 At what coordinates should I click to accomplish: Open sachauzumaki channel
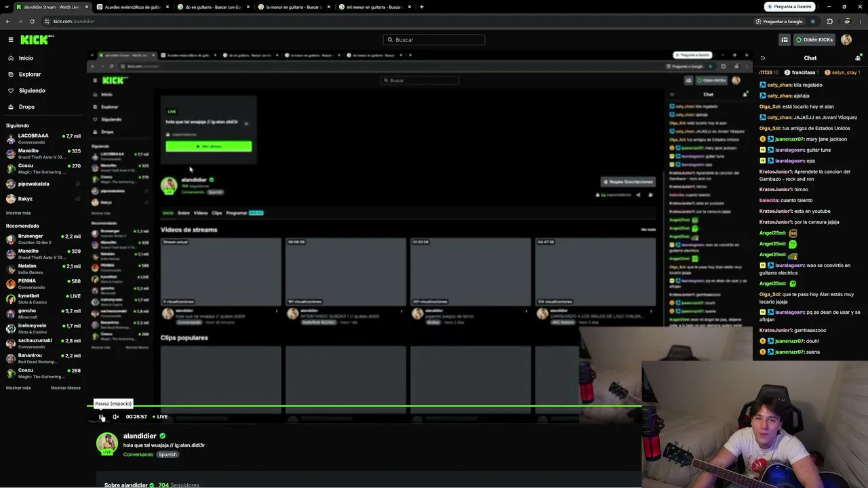43,344
